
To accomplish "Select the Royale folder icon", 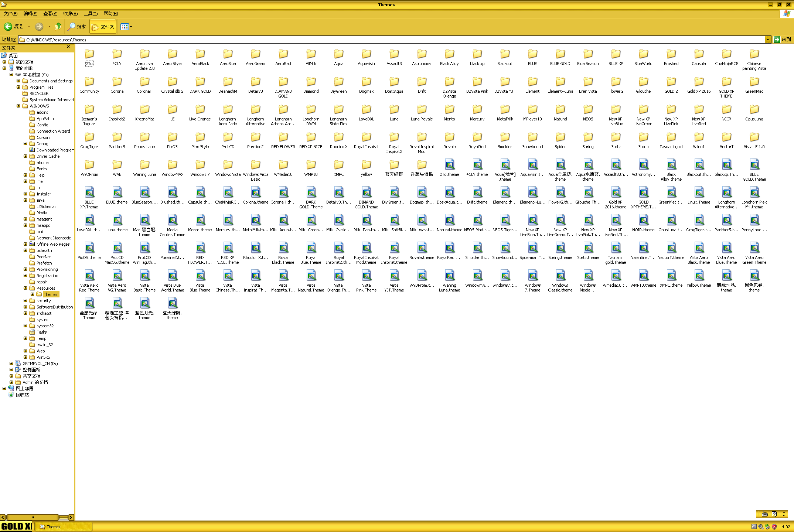I will [449, 138].
